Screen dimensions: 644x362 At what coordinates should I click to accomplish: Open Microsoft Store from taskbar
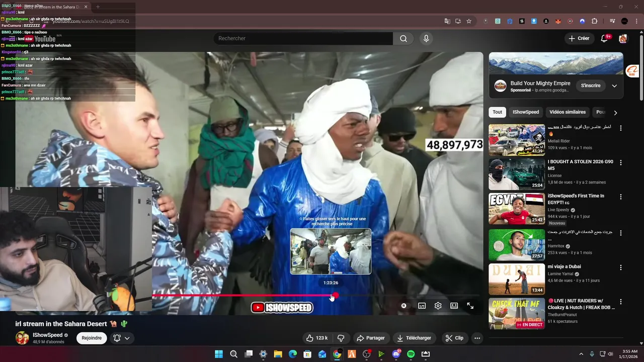(x=307, y=354)
